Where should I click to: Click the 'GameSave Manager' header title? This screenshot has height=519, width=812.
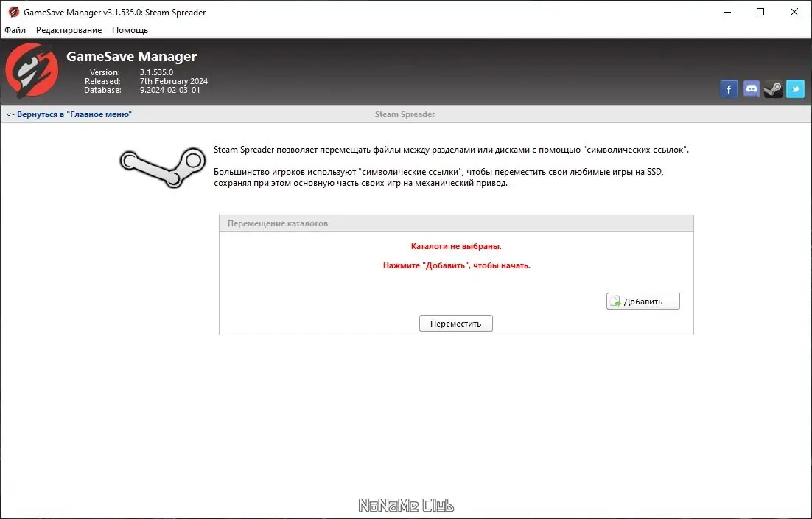(132, 57)
